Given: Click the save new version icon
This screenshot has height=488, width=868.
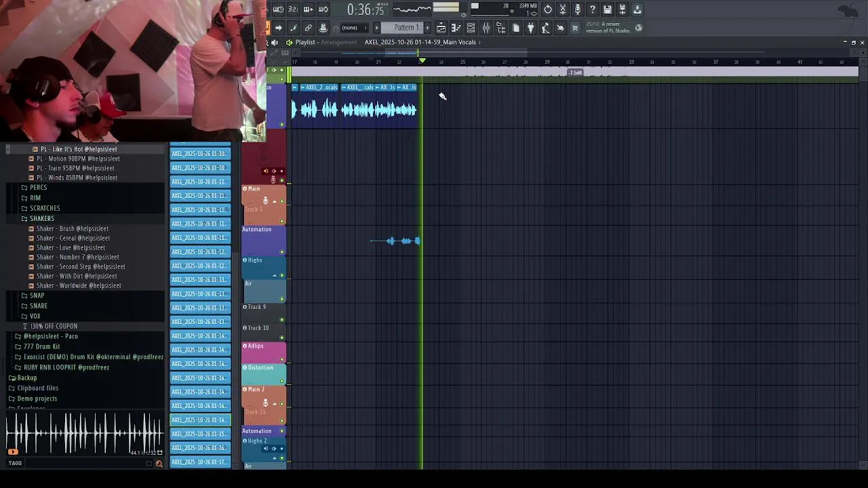Looking at the screenshot, I should tap(623, 9).
